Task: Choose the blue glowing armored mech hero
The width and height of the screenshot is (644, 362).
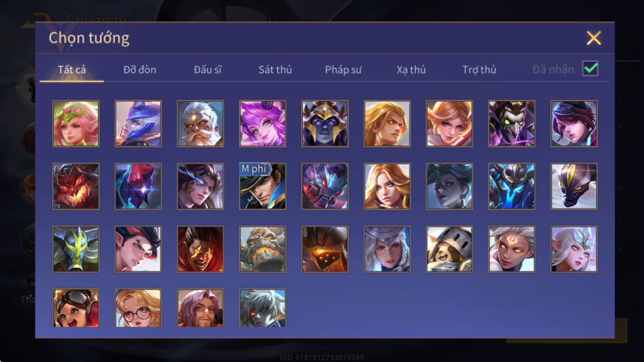Action: [511, 186]
